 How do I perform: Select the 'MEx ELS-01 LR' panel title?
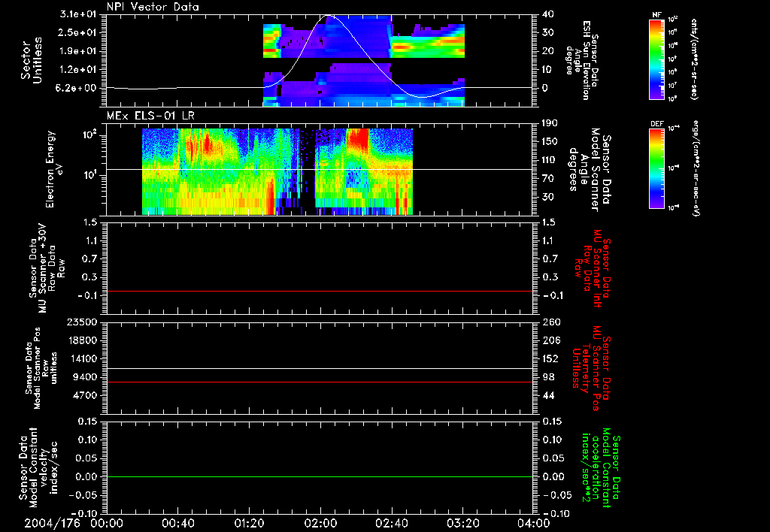pos(150,116)
